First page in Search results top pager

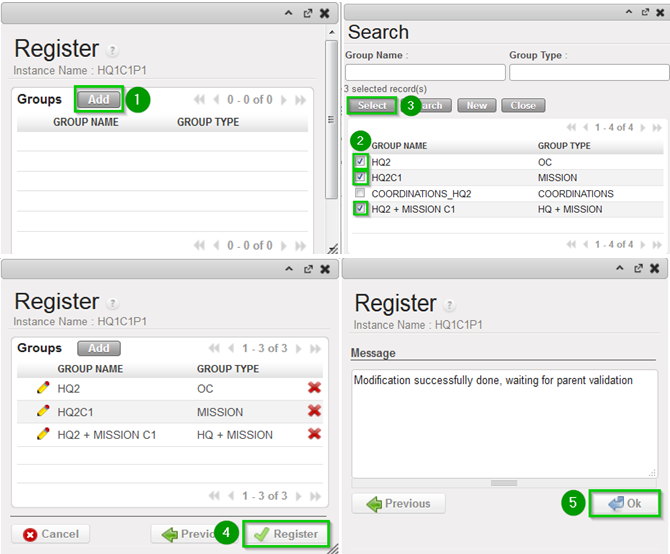tap(571, 127)
